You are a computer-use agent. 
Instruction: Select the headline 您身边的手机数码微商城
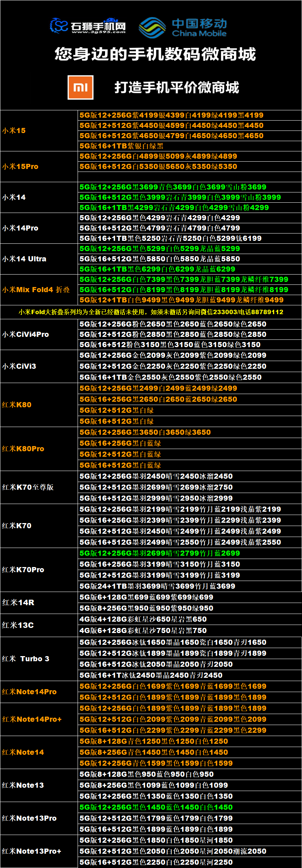tap(155, 54)
